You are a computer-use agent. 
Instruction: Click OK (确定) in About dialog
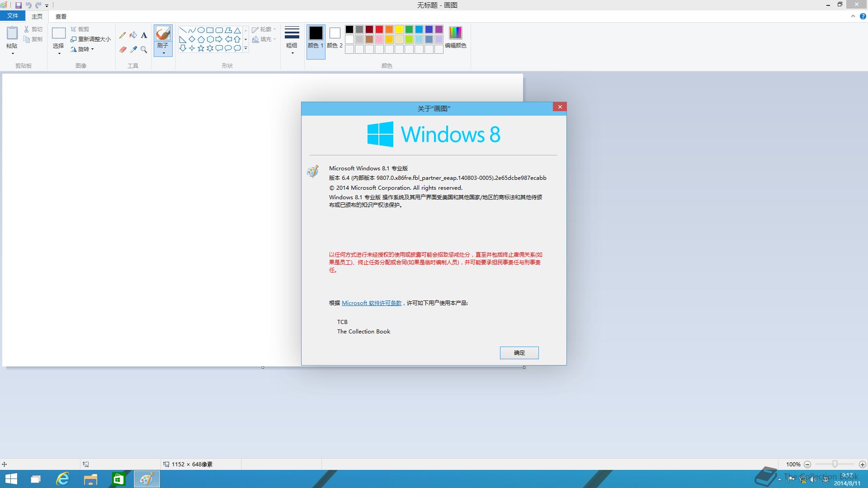coord(519,353)
